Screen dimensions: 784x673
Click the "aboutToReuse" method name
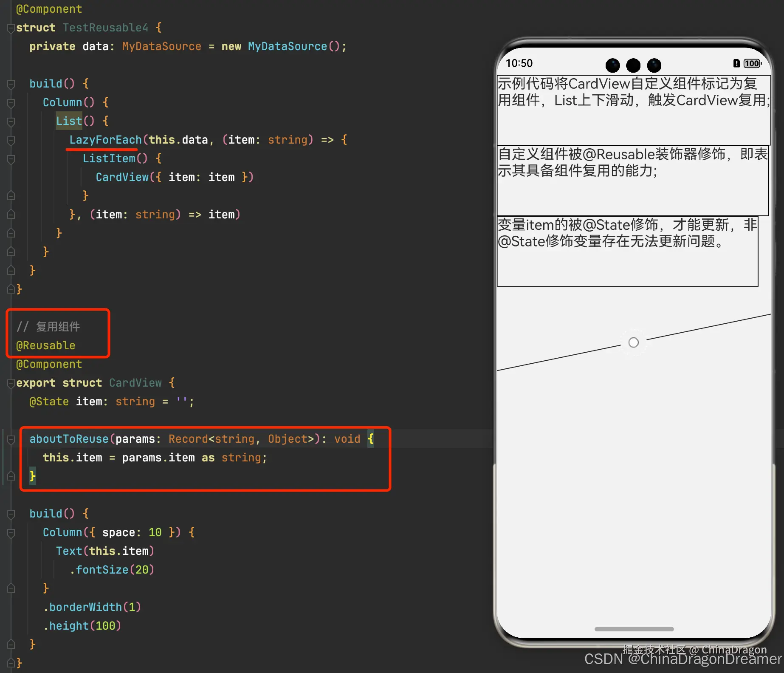(69, 439)
